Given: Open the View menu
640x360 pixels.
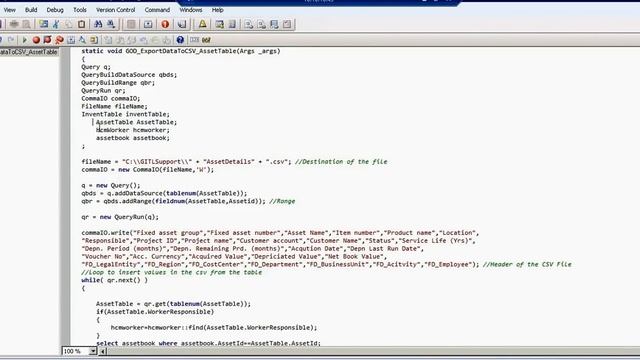Looking at the screenshot, I should click(9, 10).
